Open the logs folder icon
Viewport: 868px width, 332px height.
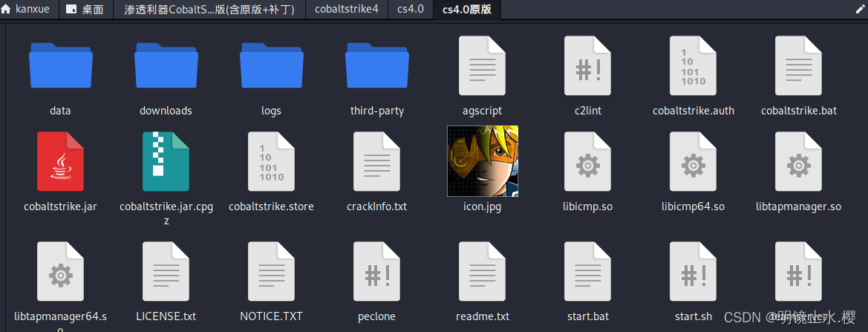(x=271, y=66)
